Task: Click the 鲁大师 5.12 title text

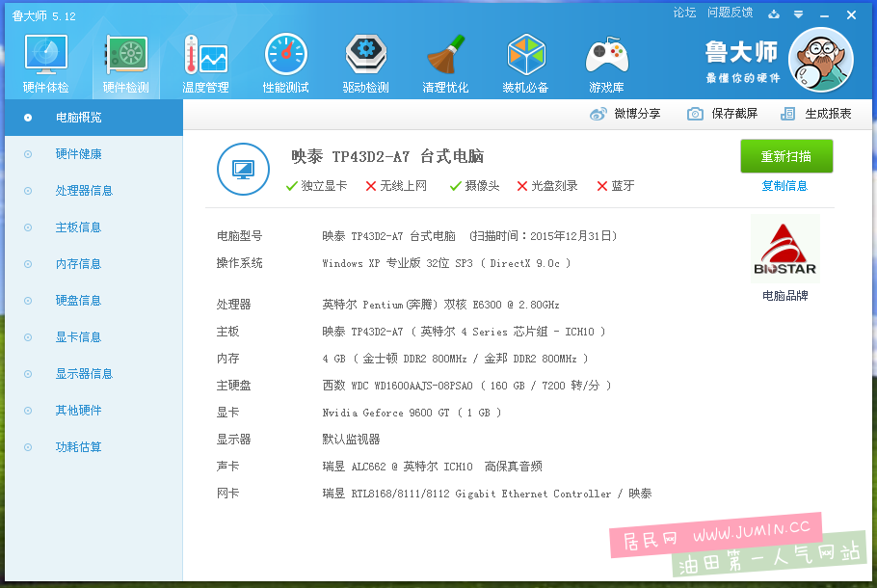Action: 43,15
